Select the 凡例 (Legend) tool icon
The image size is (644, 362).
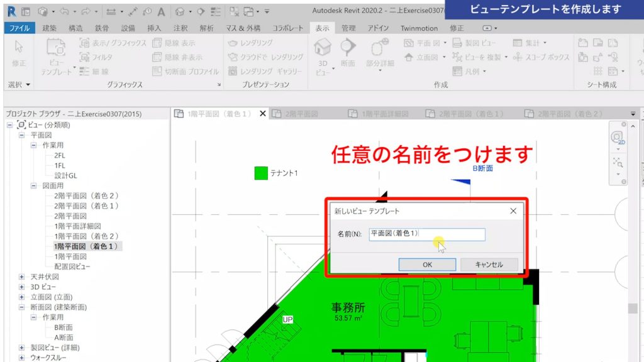pyautogui.click(x=457, y=70)
